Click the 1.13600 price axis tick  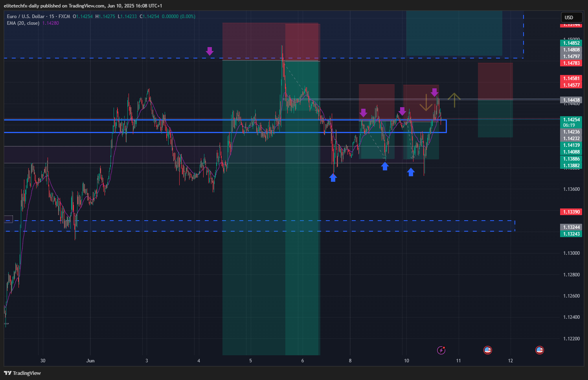point(571,189)
